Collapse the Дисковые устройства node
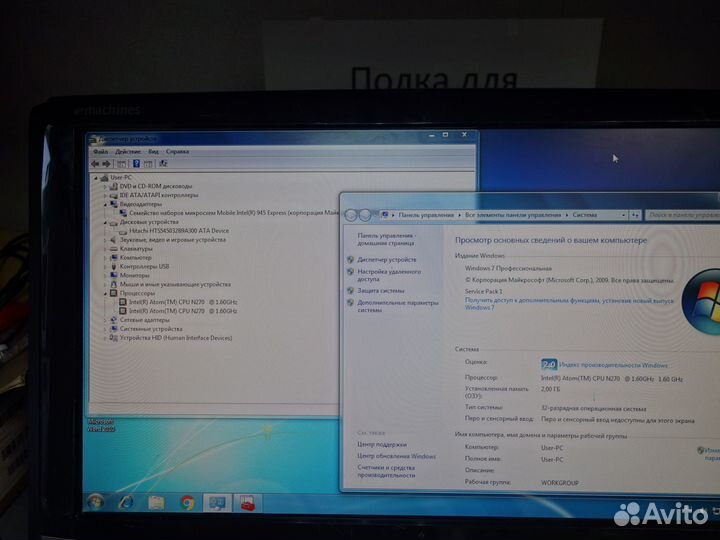Viewport: 720px width, 540px height. tap(105, 223)
